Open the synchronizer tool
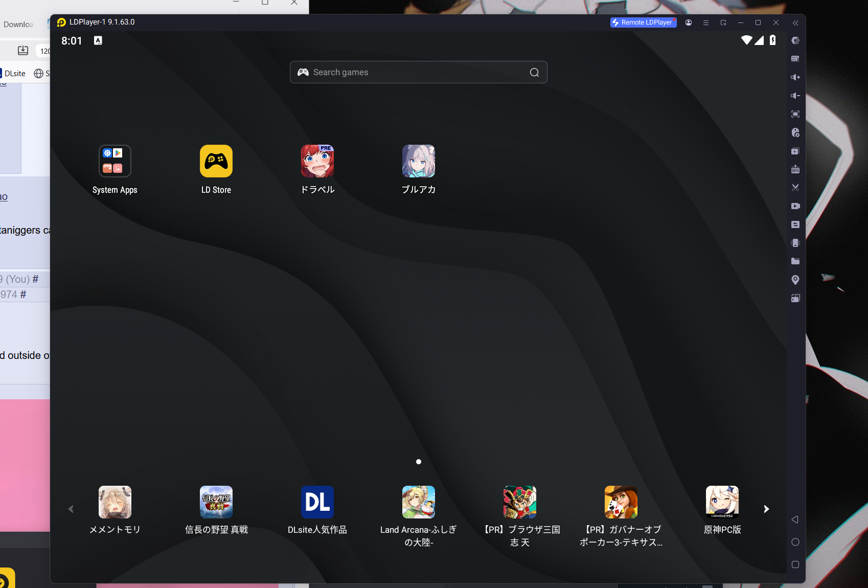 point(795,224)
